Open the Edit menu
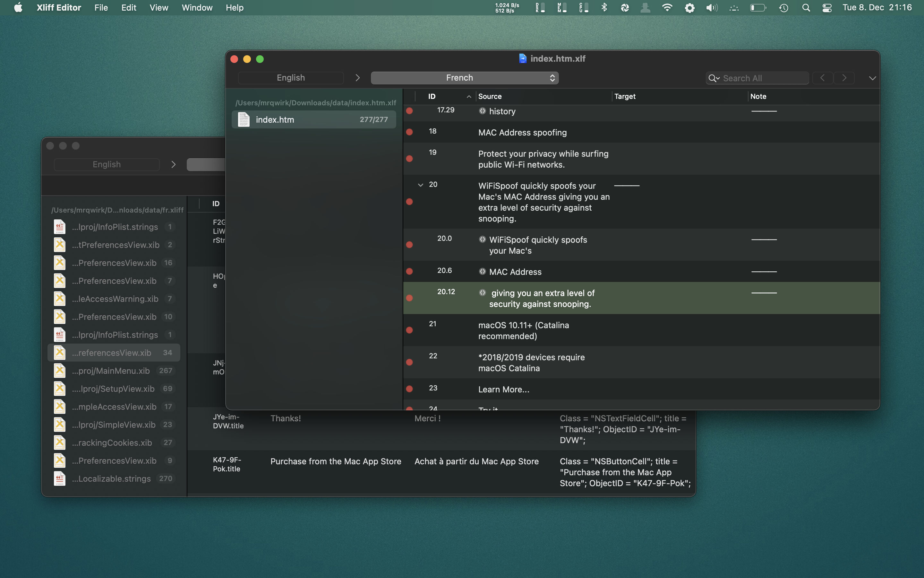Image resolution: width=924 pixels, height=578 pixels. (x=129, y=8)
